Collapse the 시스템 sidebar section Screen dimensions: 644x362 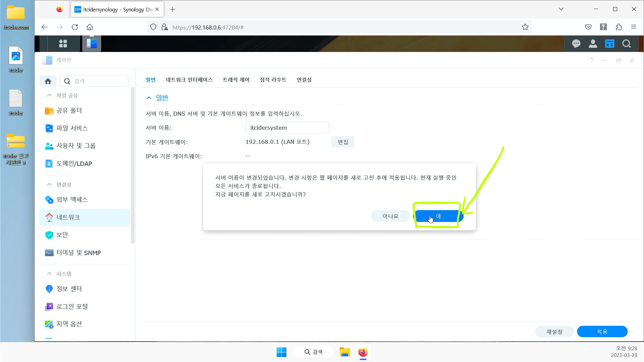click(49, 274)
